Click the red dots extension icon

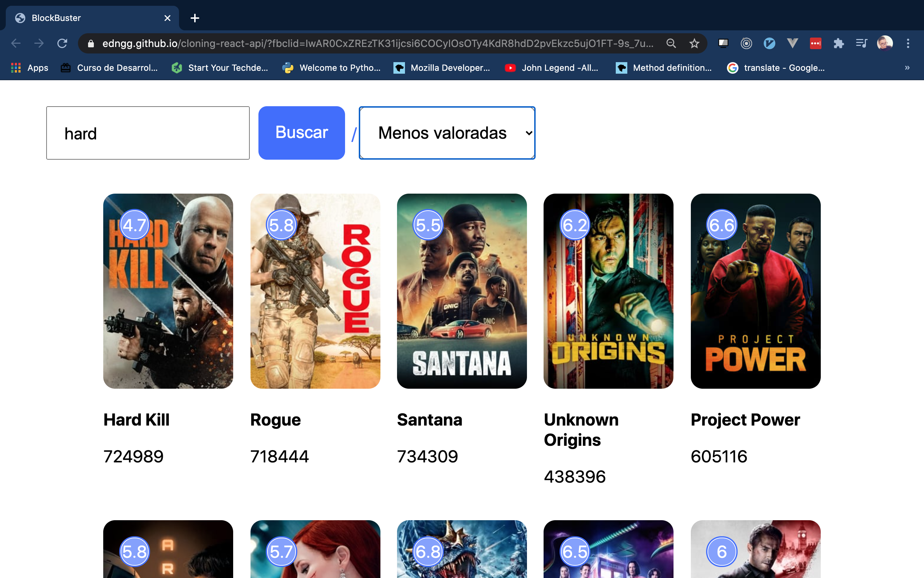click(x=816, y=43)
